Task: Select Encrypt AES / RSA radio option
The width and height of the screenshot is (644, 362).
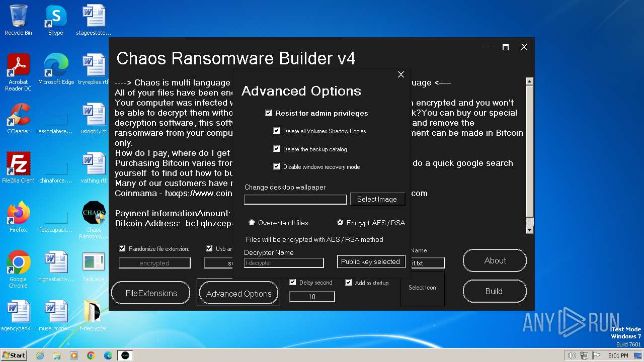Action: [x=340, y=223]
